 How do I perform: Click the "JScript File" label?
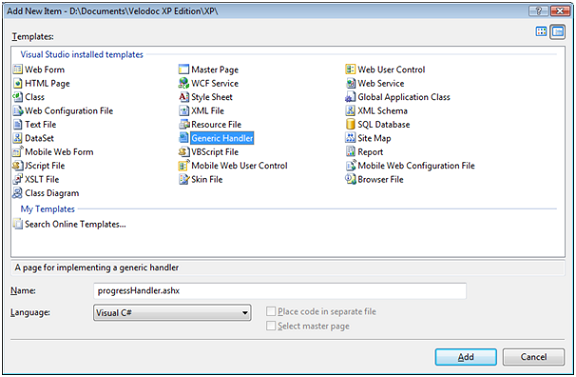(45, 166)
